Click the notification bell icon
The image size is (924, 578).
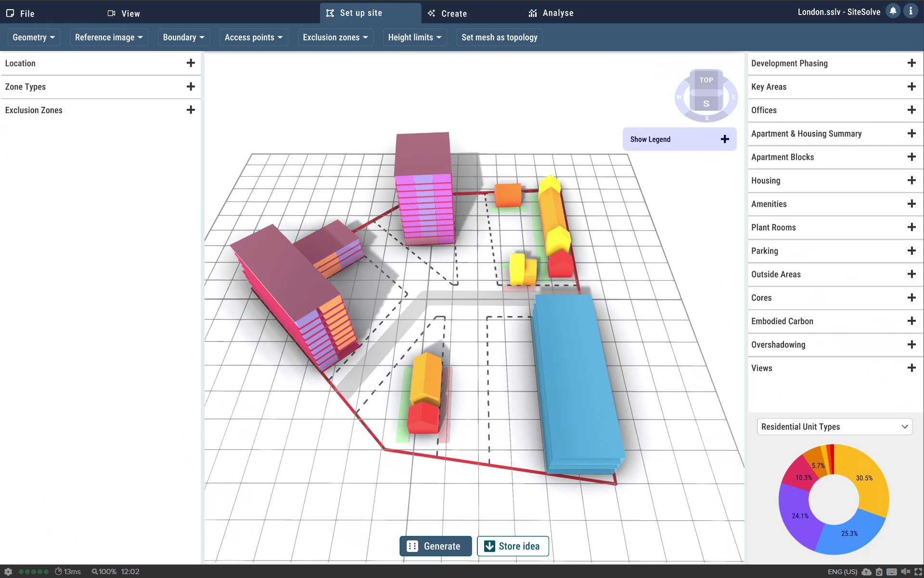[893, 11]
